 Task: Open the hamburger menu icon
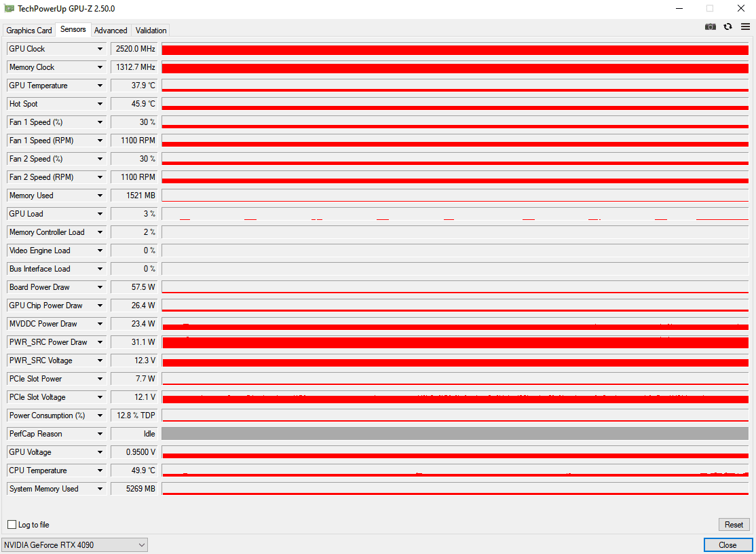click(745, 26)
